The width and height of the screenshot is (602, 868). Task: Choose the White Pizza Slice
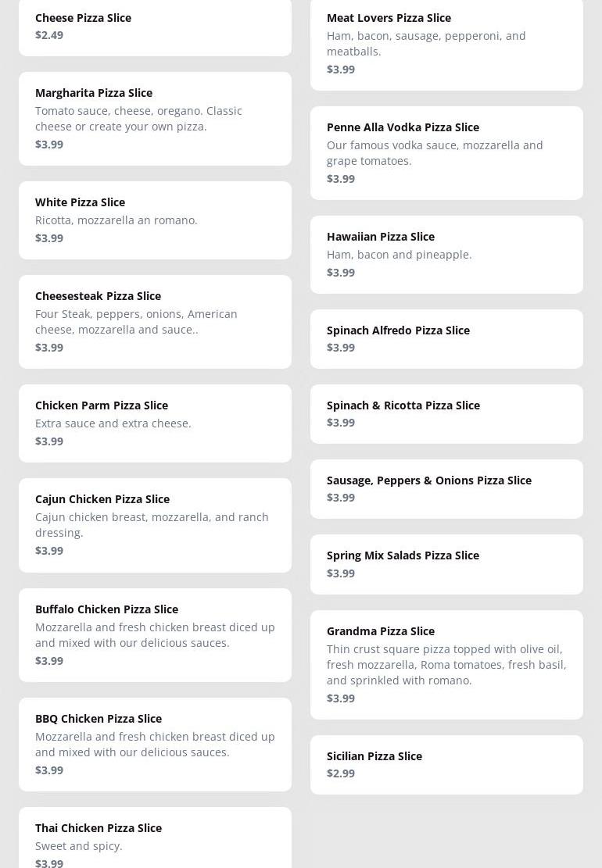click(x=155, y=220)
